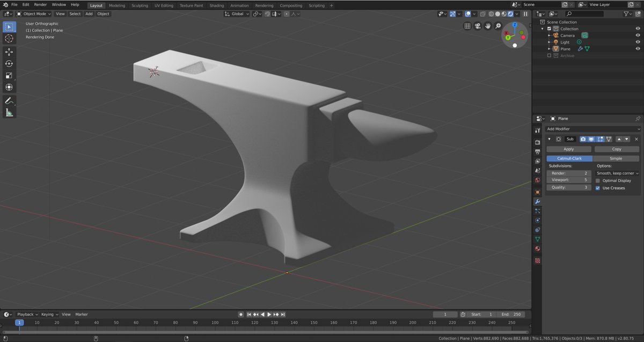Open the Transform Orientation Global dropdown
The width and height of the screenshot is (644, 342).
pyautogui.click(x=236, y=13)
